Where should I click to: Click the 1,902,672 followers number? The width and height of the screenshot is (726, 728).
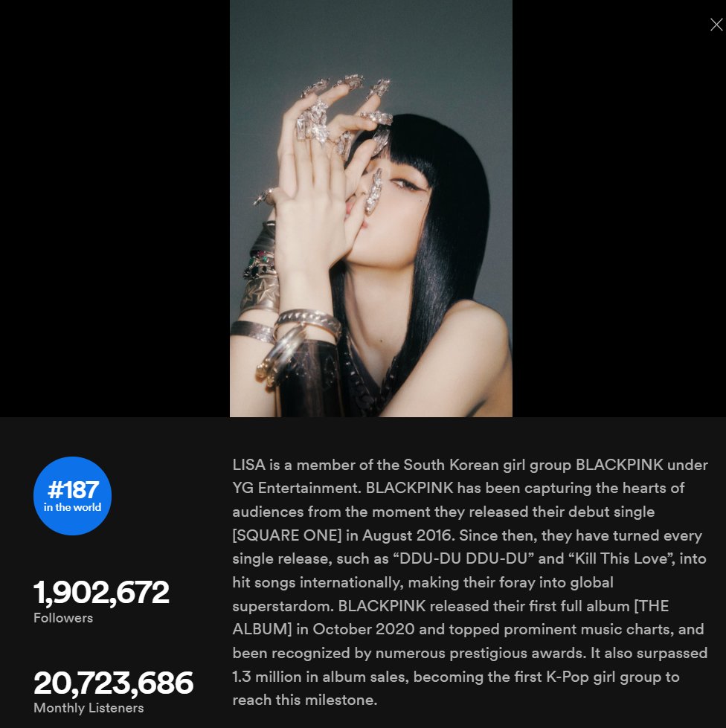pyautogui.click(x=101, y=593)
